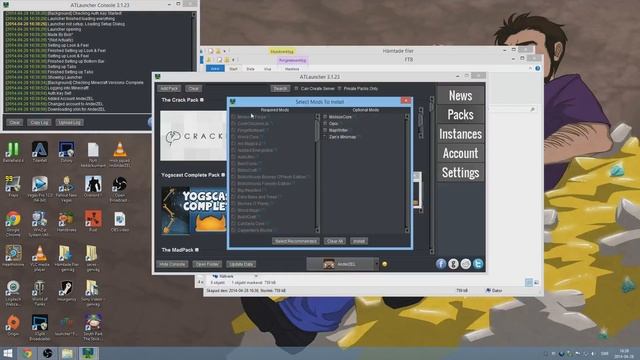Select the VLC media player desktop shortcut
The image size is (640, 360).
pos(40,258)
